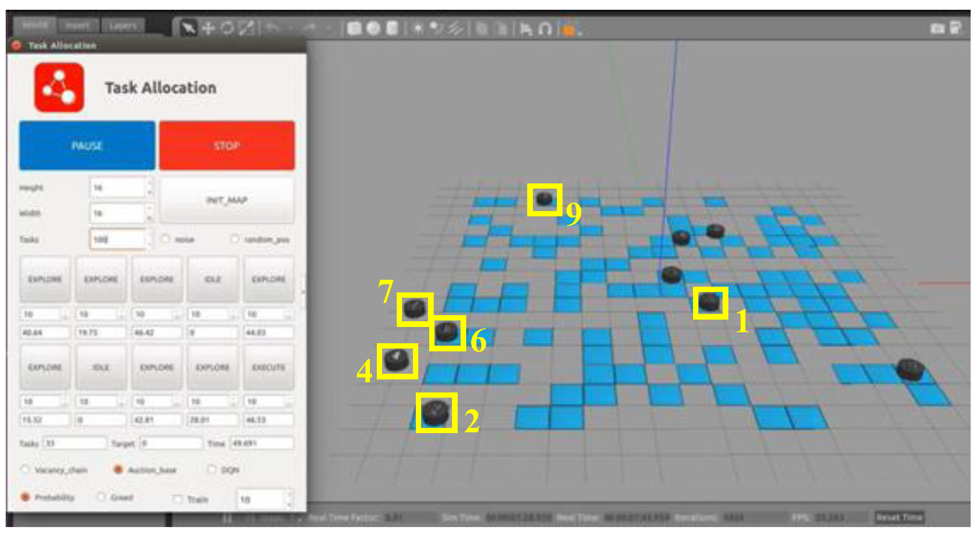
Task: Click the snap magnet tool icon
Action: pos(545,29)
